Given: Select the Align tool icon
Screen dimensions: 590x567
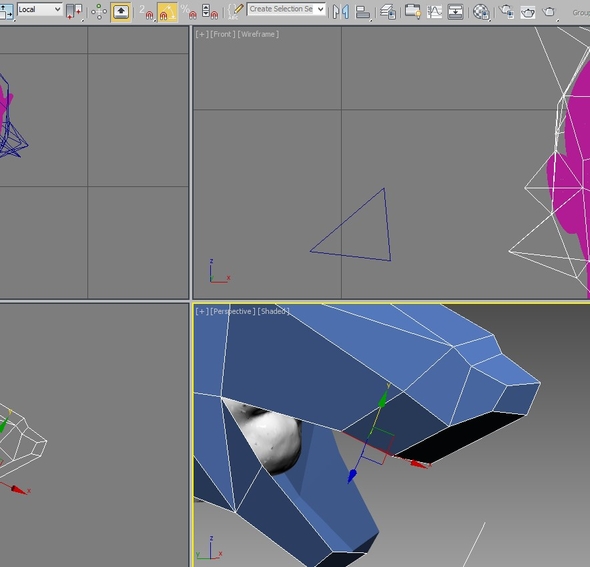Looking at the screenshot, I should pos(363,12).
